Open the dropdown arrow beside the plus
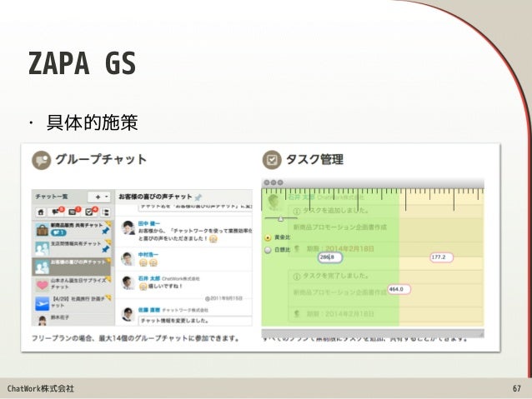Image resolution: width=532 pixels, height=399 pixels. click(x=107, y=197)
